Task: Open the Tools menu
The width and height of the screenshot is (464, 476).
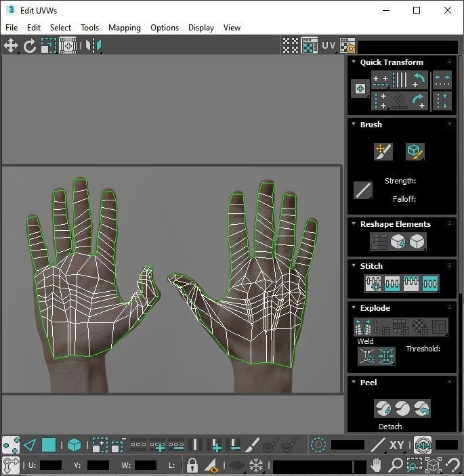Action: click(x=90, y=28)
